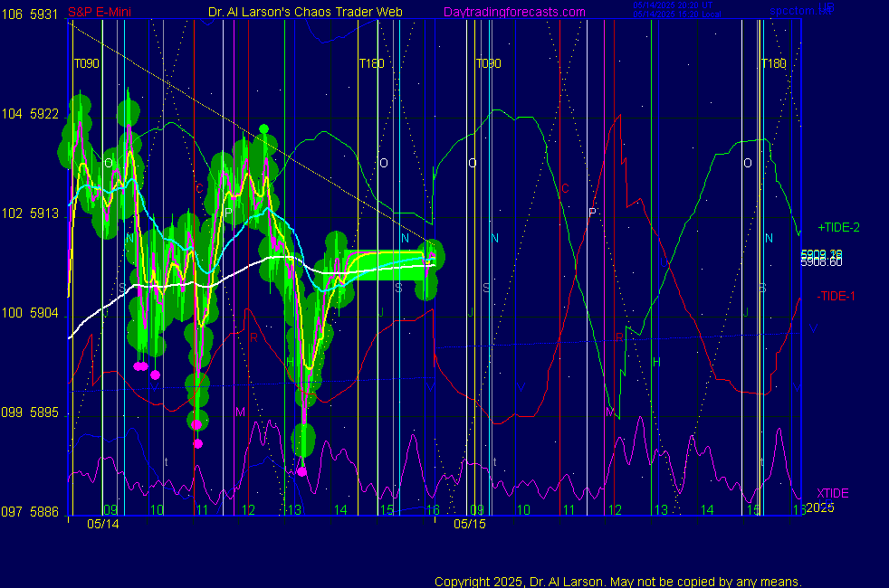Click hour 11 on the 05/14 axis
The image size is (889, 588).
tap(203, 510)
